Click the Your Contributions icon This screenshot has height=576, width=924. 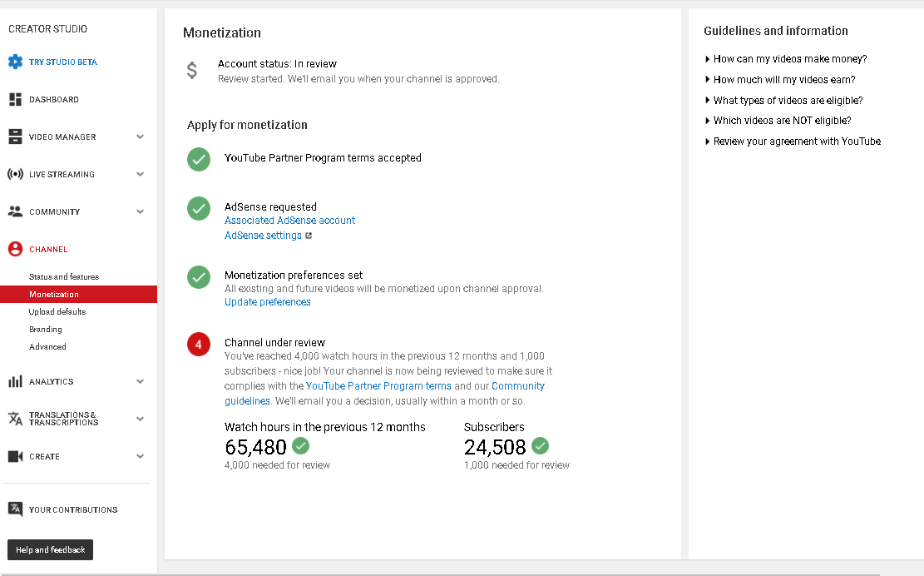point(15,509)
